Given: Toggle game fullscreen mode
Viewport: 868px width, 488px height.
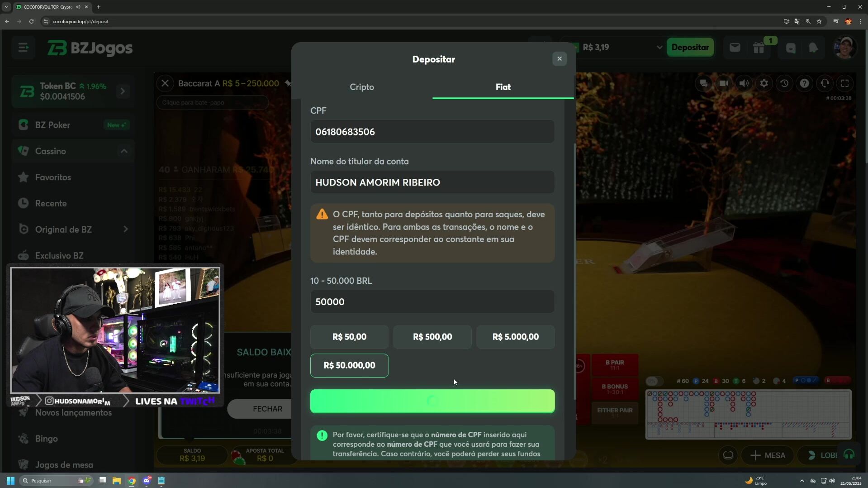Looking at the screenshot, I should [844, 83].
